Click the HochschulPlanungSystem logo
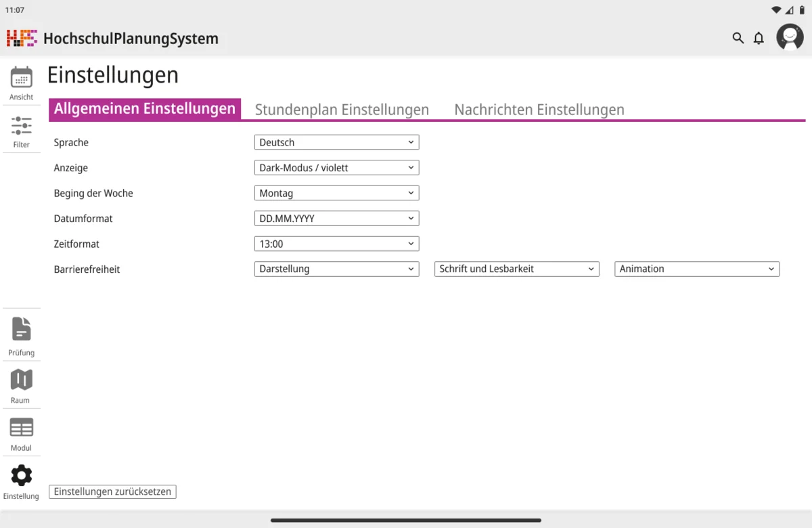 22,38
